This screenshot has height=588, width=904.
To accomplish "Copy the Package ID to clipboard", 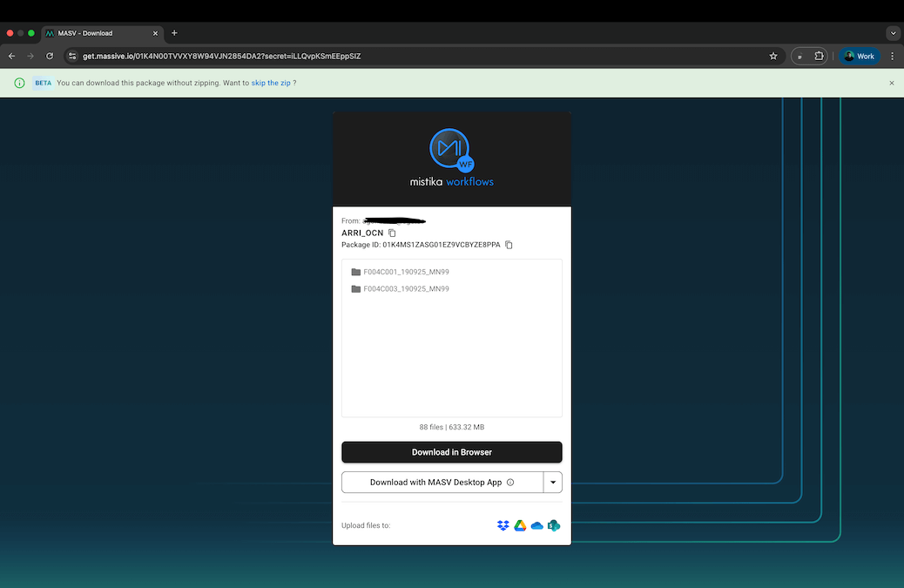I will pos(509,245).
